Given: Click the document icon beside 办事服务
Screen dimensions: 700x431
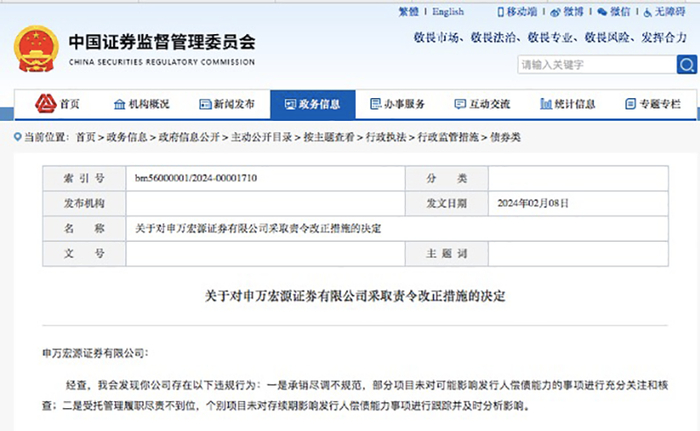Looking at the screenshot, I should pos(375,104).
